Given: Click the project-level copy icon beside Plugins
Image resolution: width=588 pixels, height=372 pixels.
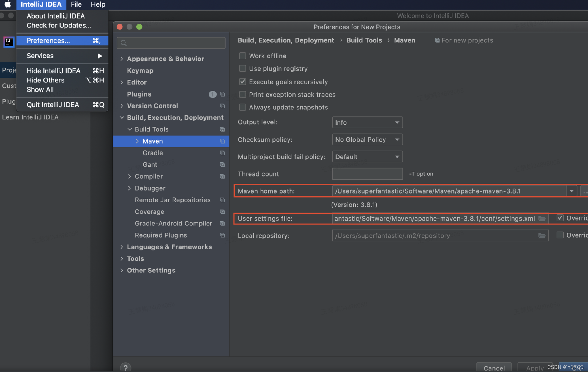Looking at the screenshot, I should [222, 94].
